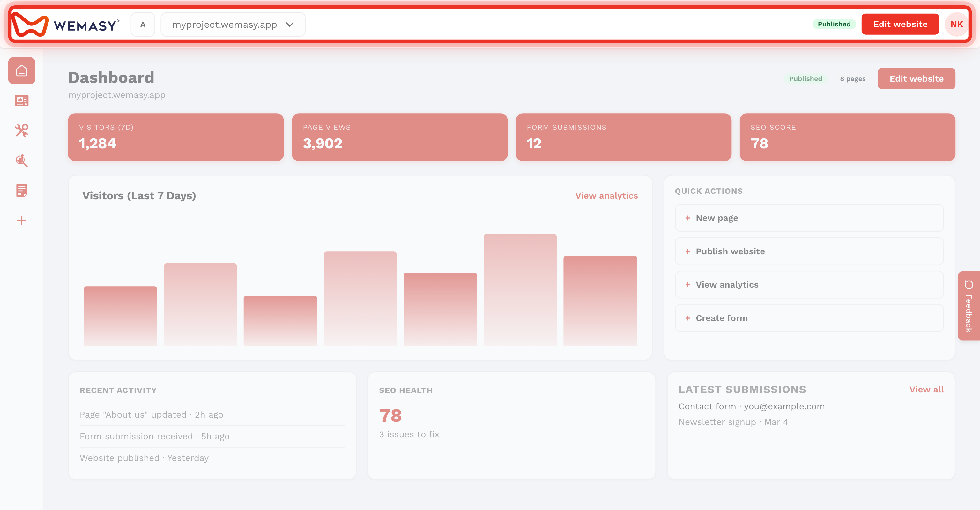Click 'Page "About us" updated · 2h ago'
980x510 pixels.
[152, 415]
